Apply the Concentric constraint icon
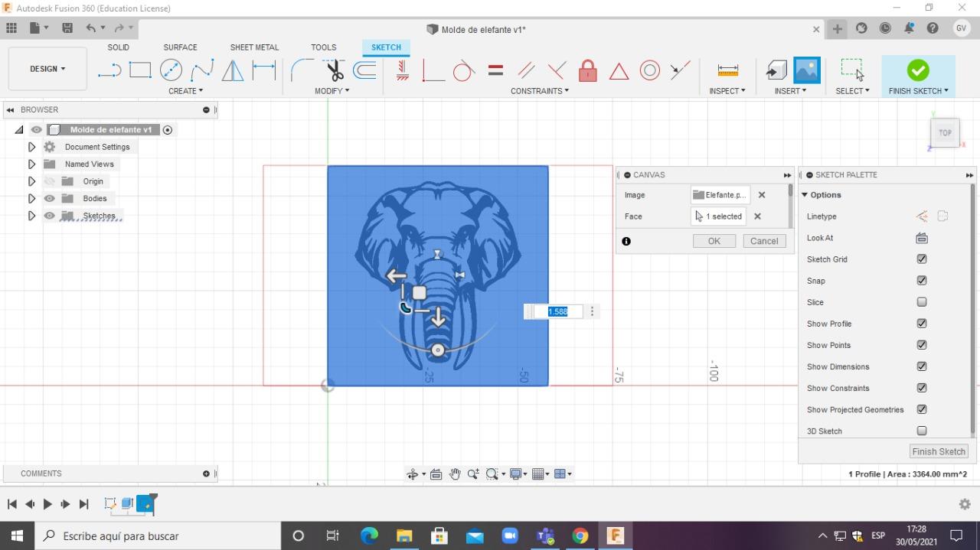Viewport: 980px width, 550px height. tap(649, 70)
